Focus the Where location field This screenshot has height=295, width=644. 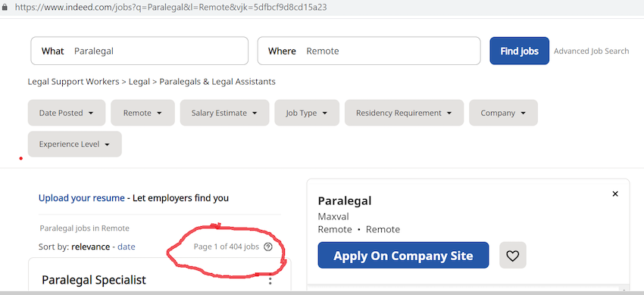(369, 51)
